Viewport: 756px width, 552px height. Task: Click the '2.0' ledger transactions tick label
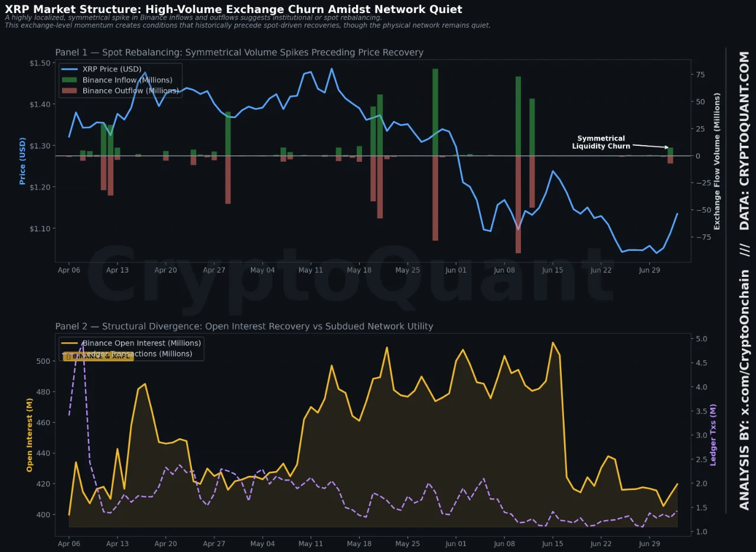click(x=701, y=484)
